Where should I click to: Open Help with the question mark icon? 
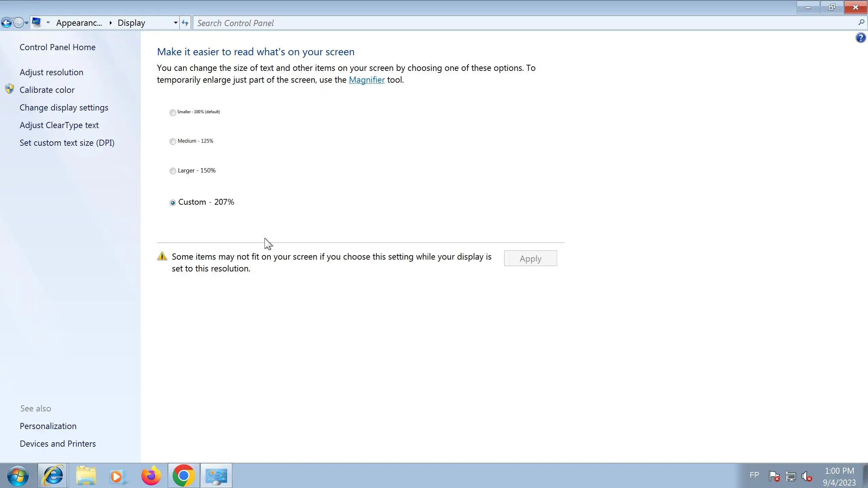pyautogui.click(x=860, y=38)
